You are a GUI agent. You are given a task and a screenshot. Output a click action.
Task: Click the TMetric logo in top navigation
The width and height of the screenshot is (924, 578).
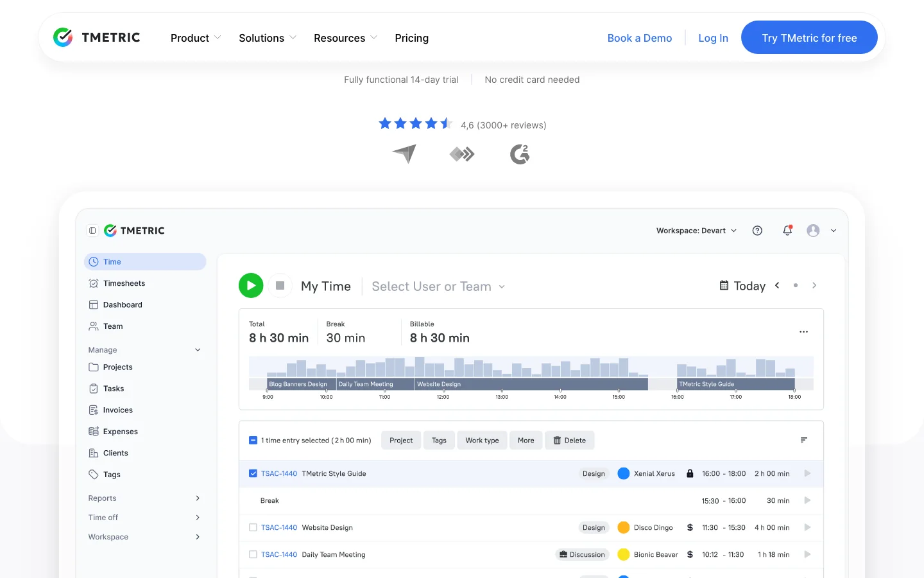(97, 37)
